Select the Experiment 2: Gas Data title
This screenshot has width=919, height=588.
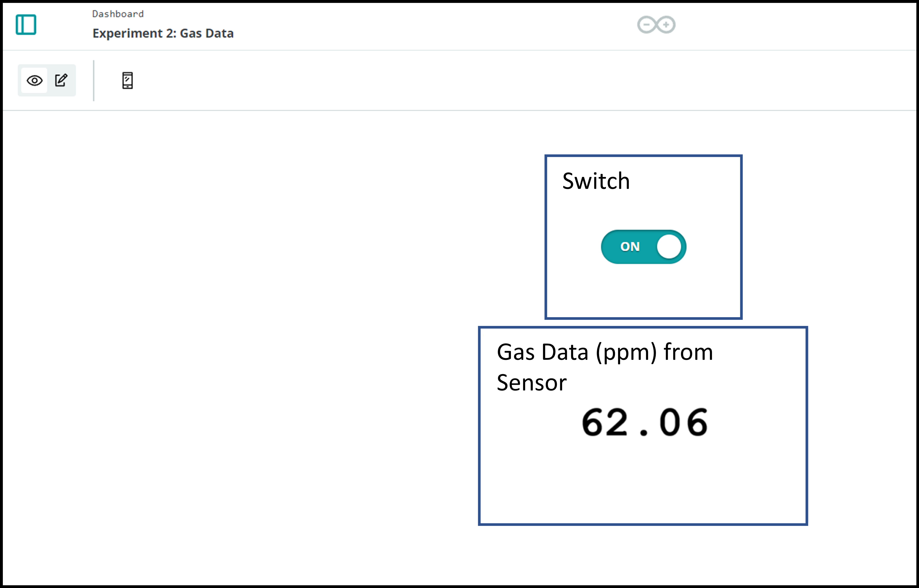click(x=163, y=33)
